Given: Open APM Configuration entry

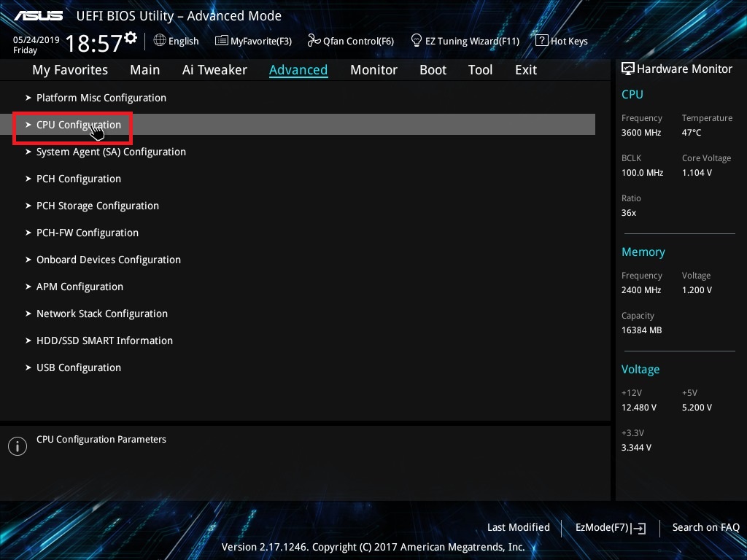Looking at the screenshot, I should coord(80,287).
